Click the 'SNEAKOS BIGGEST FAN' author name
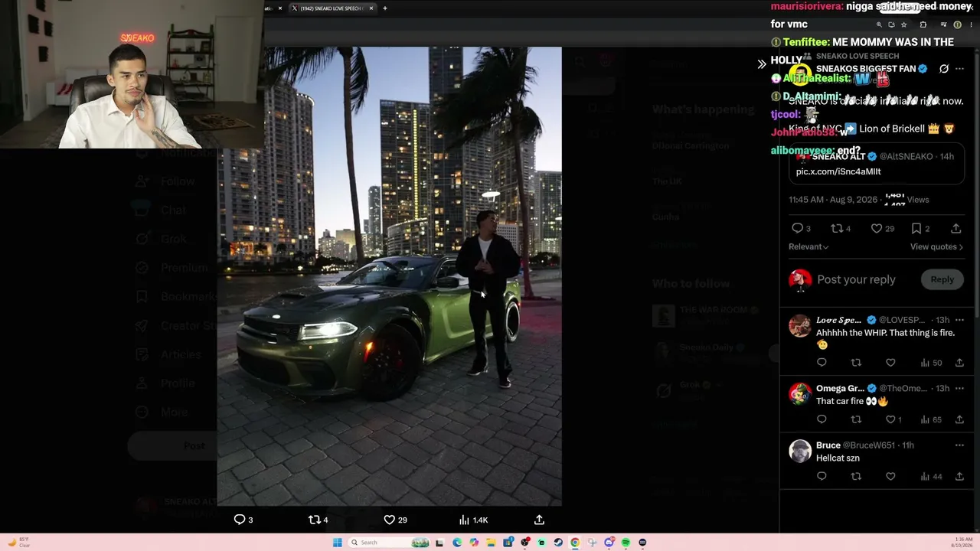The height and width of the screenshot is (551, 980). click(865, 69)
